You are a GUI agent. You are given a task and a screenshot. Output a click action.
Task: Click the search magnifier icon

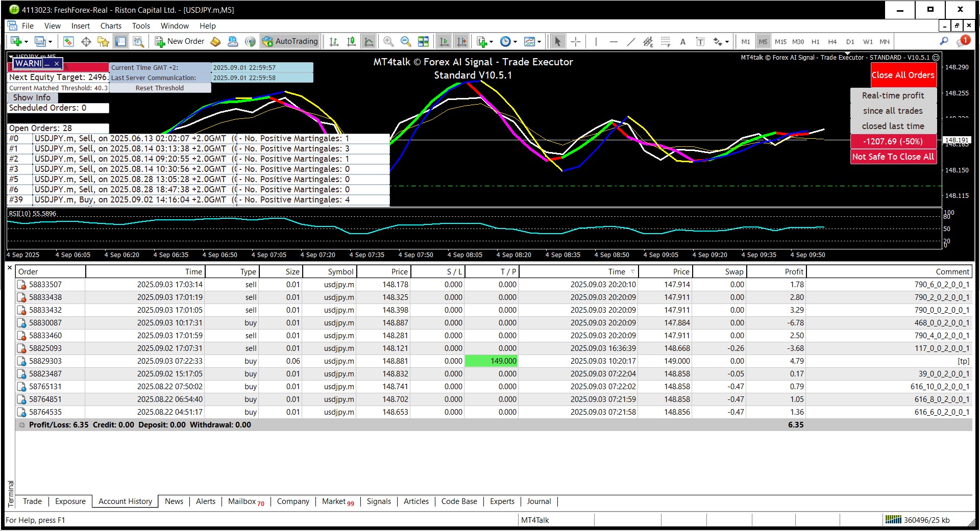(944, 41)
